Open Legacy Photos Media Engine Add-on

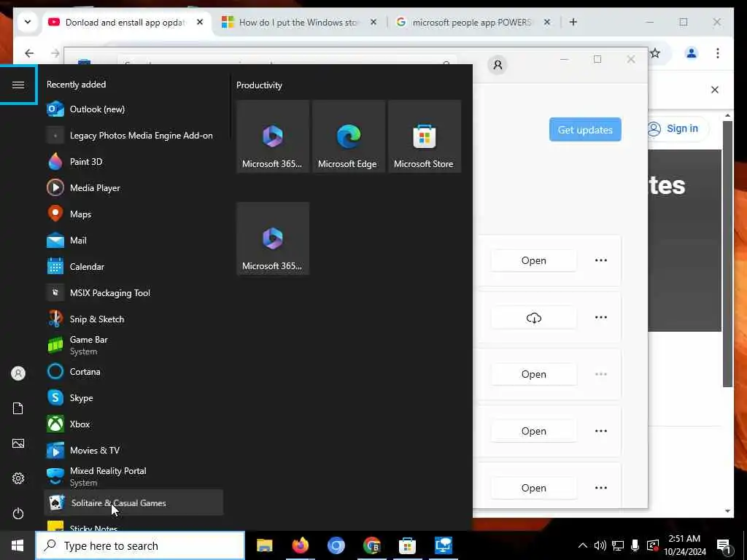133,135
